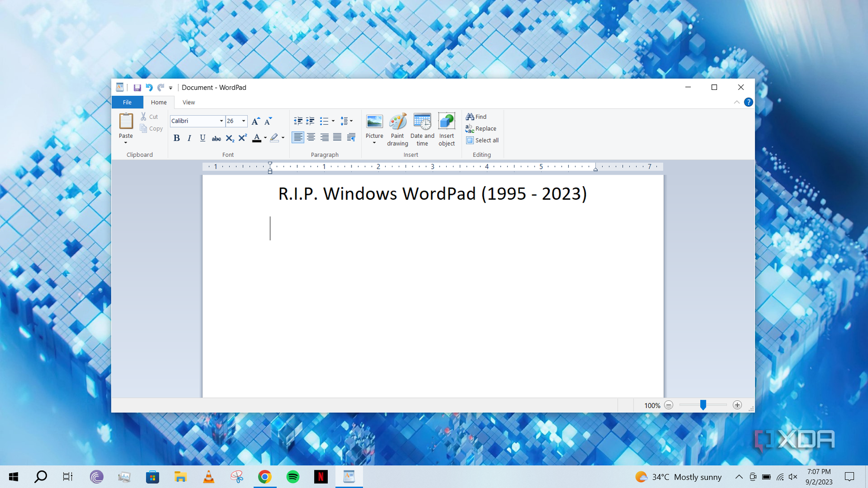Open the Replace tool

tap(481, 128)
